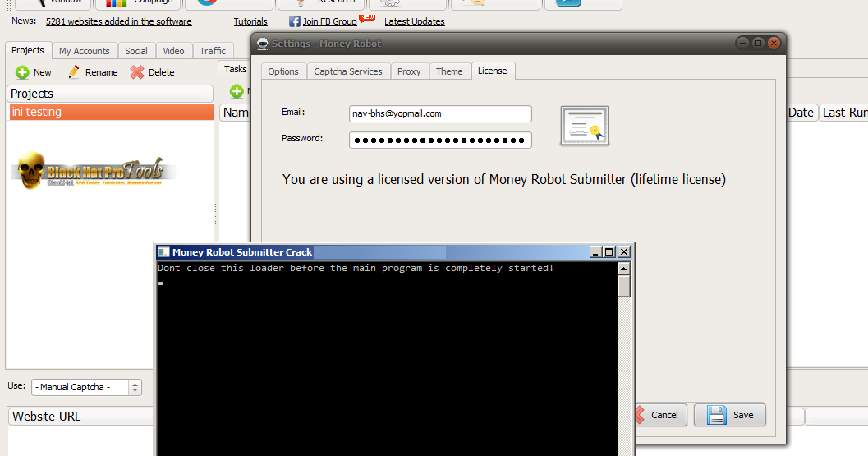This screenshot has width=868, height=456.
Task: Click the Projects list header
Action: tap(110, 94)
